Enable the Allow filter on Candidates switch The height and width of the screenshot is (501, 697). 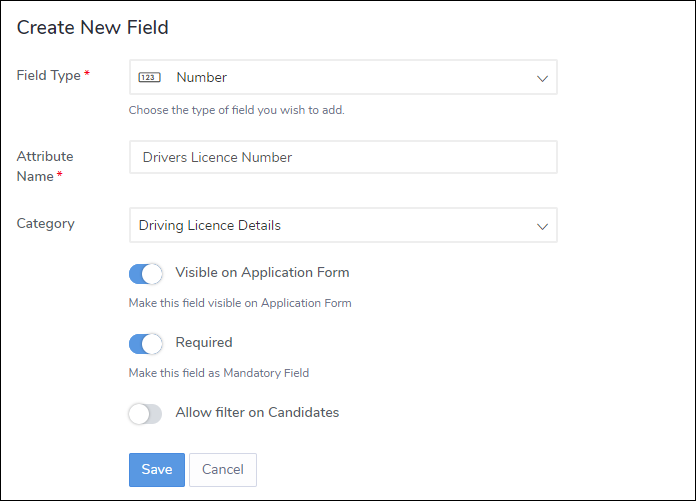[146, 414]
